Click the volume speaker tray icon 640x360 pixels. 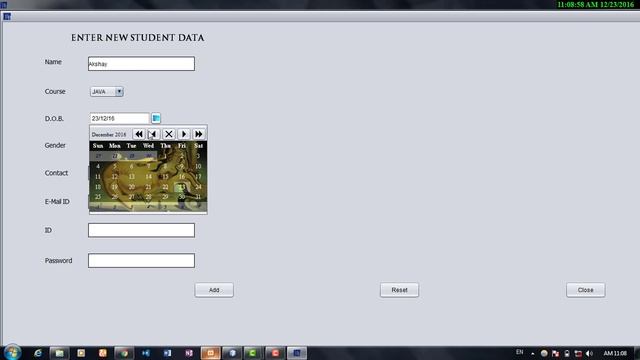coord(589,353)
